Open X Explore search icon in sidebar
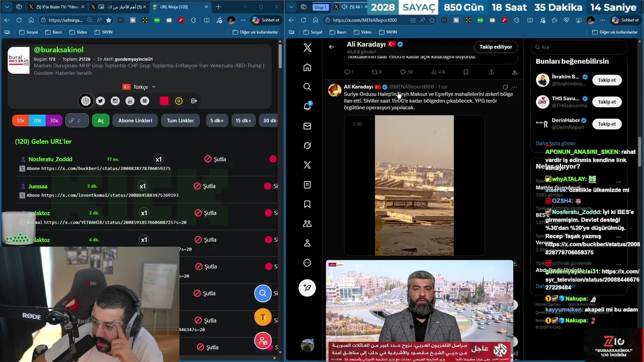Image resolution: width=644 pixels, height=362 pixels. pyautogui.click(x=307, y=87)
